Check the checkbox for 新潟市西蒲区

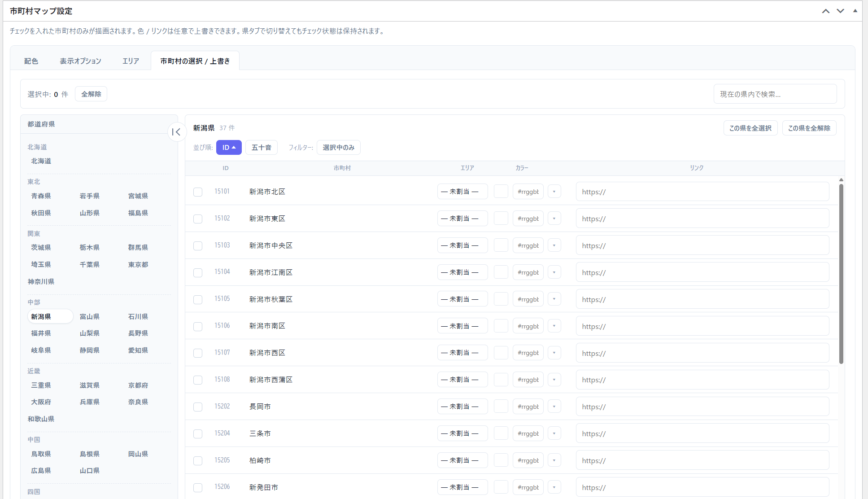(198, 380)
